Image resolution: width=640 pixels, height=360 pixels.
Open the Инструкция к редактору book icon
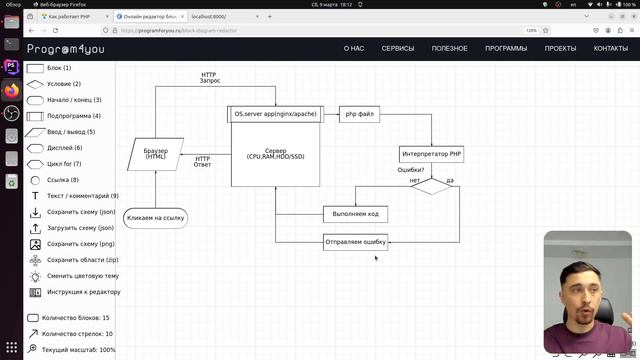(x=35, y=292)
